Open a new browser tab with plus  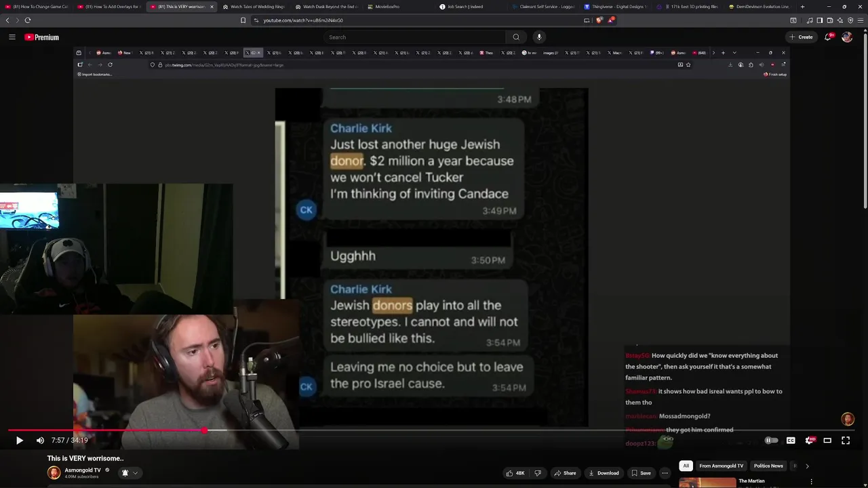[x=803, y=7]
